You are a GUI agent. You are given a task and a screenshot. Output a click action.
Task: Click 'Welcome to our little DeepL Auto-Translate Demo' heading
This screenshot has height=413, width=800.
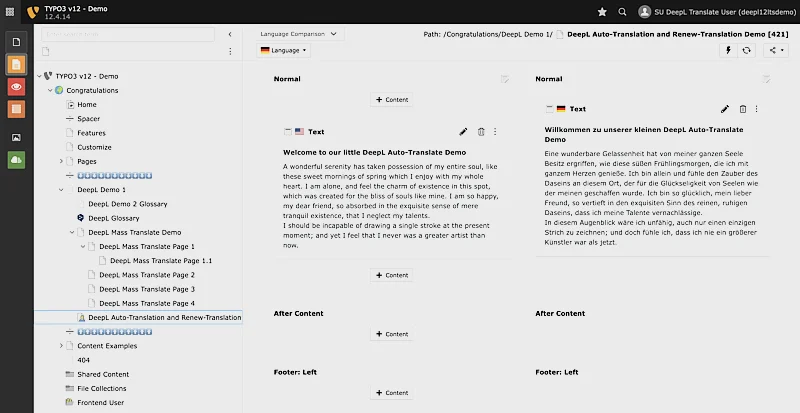374,152
